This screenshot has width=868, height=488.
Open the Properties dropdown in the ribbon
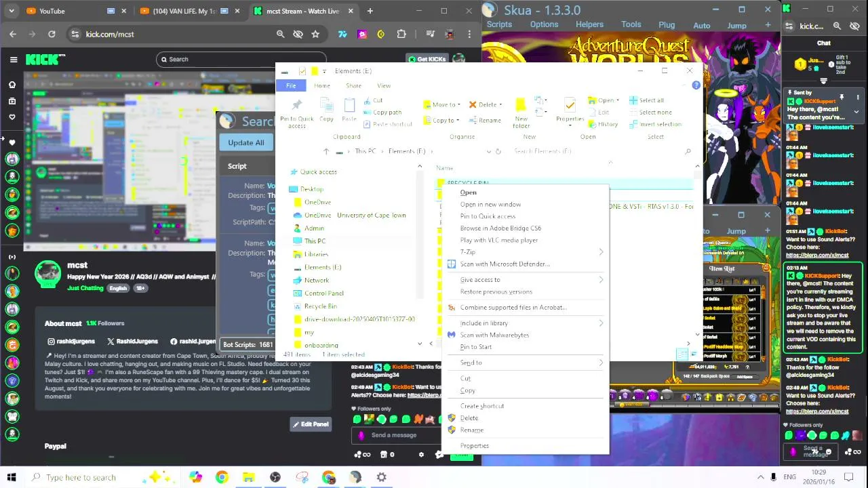coord(570,125)
